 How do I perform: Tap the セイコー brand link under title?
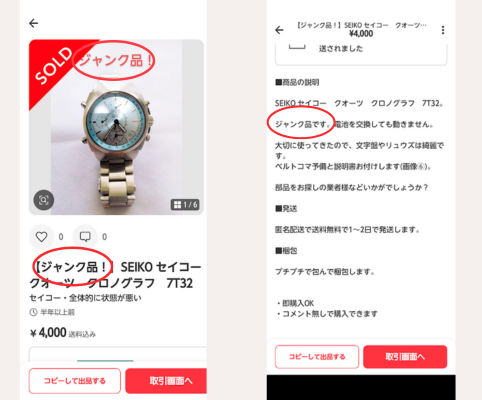click(45, 298)
